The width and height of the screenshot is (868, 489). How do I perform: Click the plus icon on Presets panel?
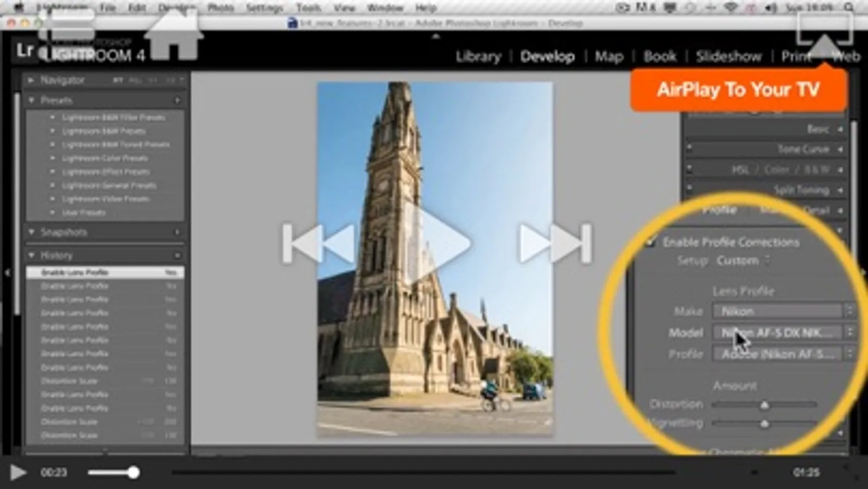178,101
